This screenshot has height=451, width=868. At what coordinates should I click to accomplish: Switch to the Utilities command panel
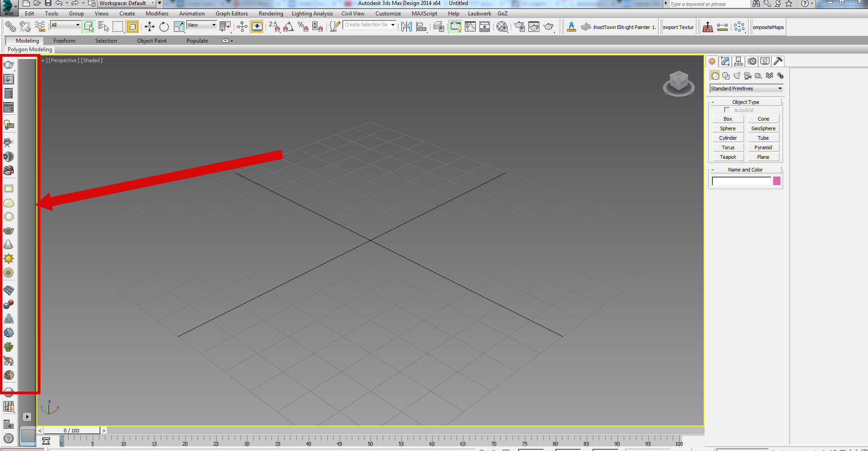[x=778, y=61]
